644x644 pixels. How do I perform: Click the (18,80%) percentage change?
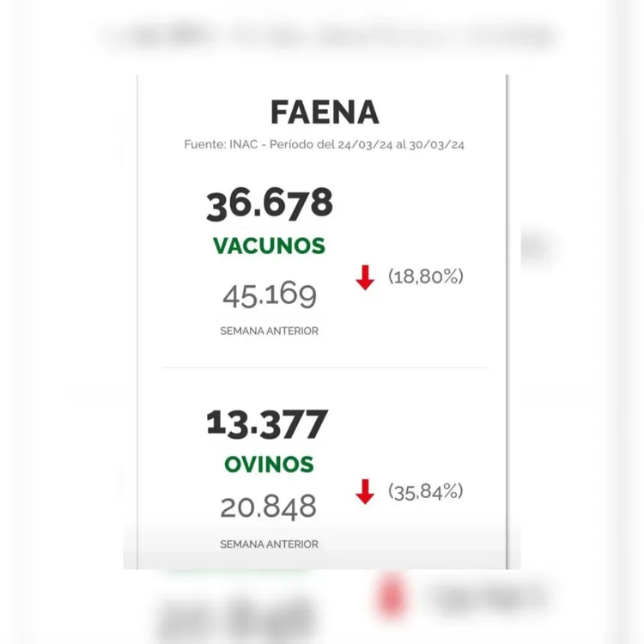click(x=426, y=276)
